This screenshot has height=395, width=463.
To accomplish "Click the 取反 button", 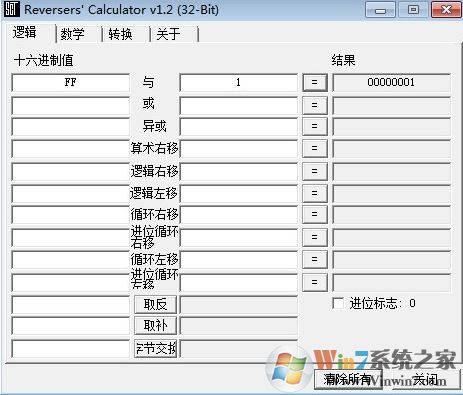I will 155,304.
